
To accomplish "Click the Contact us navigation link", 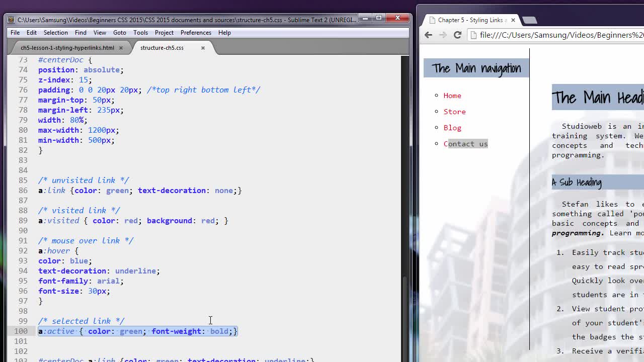I will (465, 144).
